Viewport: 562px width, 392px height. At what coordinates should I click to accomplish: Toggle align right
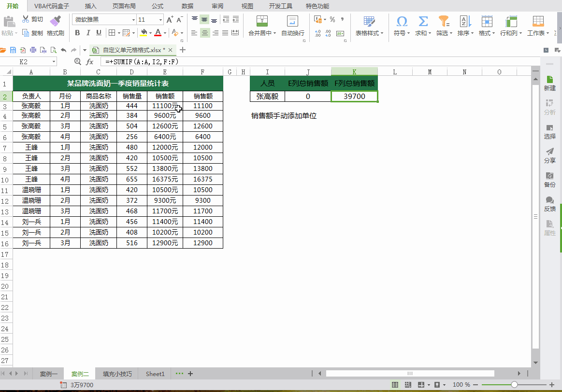point(215,33)
